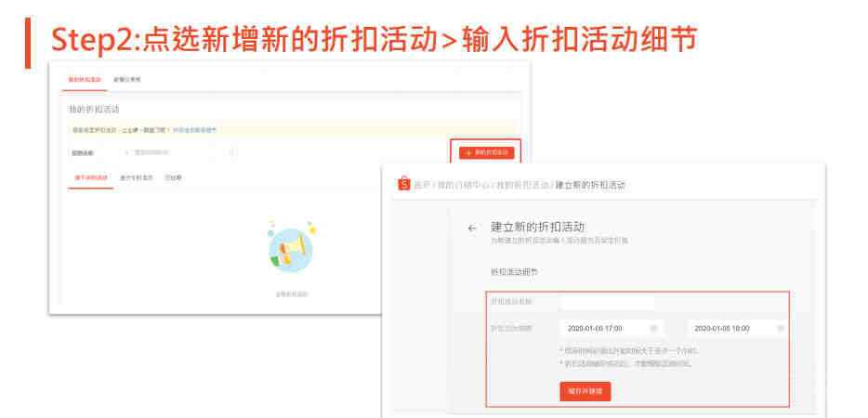This screenshot has width=868, height=418.
Task: Click the orange 储存并继续 button
Action: point(585,391)
